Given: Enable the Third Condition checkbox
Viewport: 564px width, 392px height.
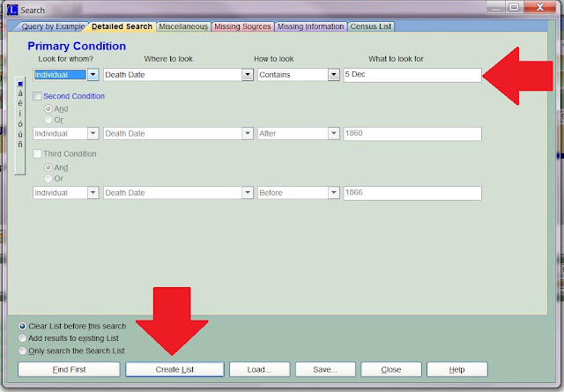Looking at the screenshot, I should pos(37,154).
